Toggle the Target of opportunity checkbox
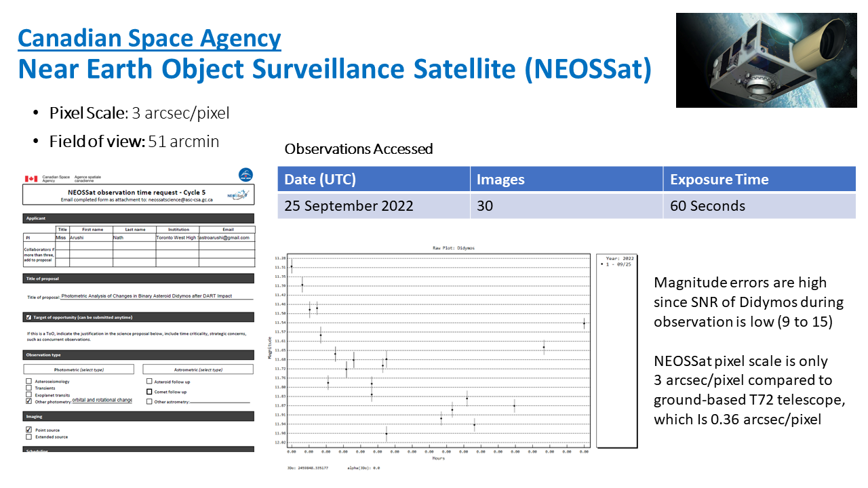The width and height of the screenshot is (868, 488). 28,317
